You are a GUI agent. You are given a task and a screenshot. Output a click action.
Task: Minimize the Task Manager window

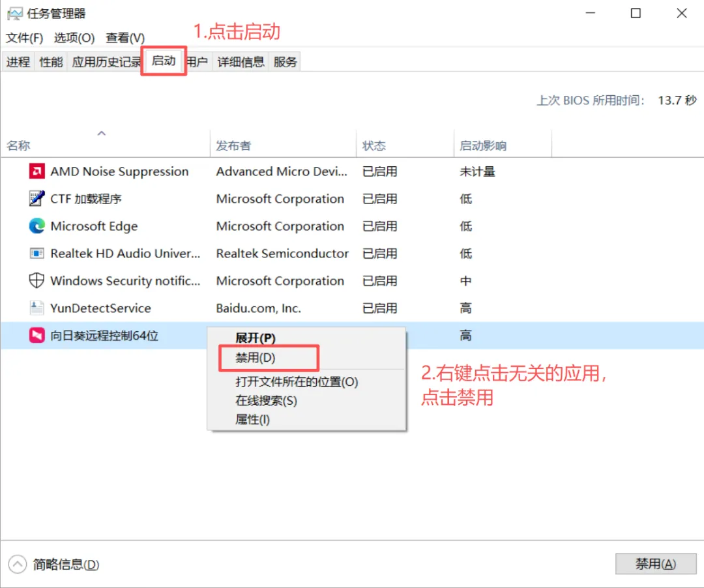tap(591, 13)
